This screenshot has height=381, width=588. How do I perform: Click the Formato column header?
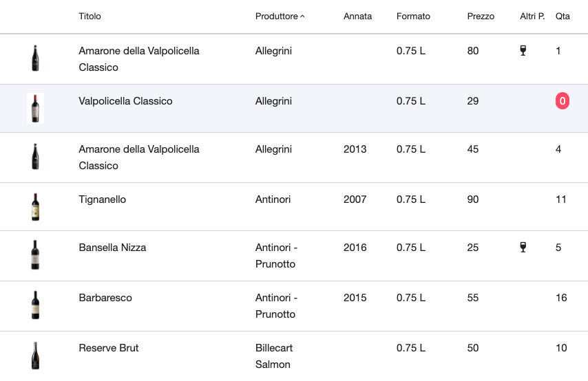point(413,16)
